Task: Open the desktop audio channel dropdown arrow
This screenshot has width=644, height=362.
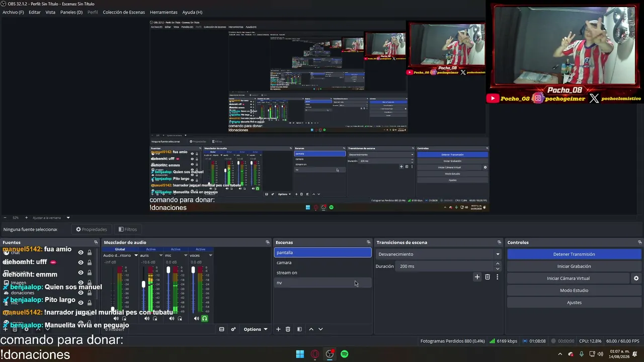Action: [136, 255]
